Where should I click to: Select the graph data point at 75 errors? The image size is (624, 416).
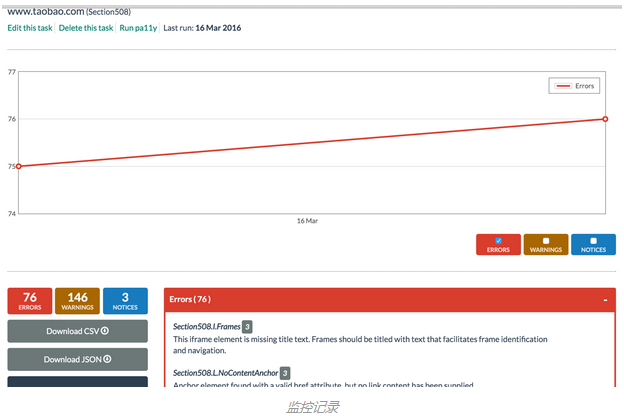pyautogui.click(x=19, y=166)
